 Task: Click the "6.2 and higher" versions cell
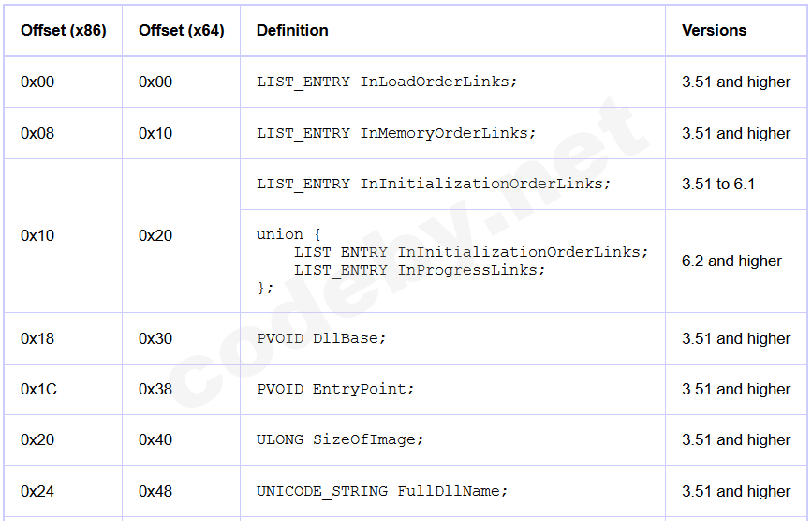731,261
